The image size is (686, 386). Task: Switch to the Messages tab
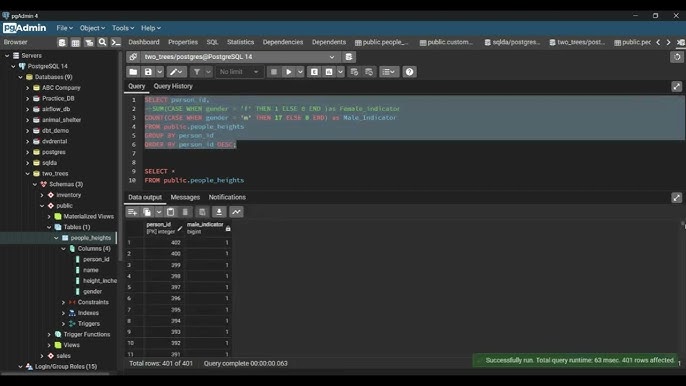click(185, 197)
